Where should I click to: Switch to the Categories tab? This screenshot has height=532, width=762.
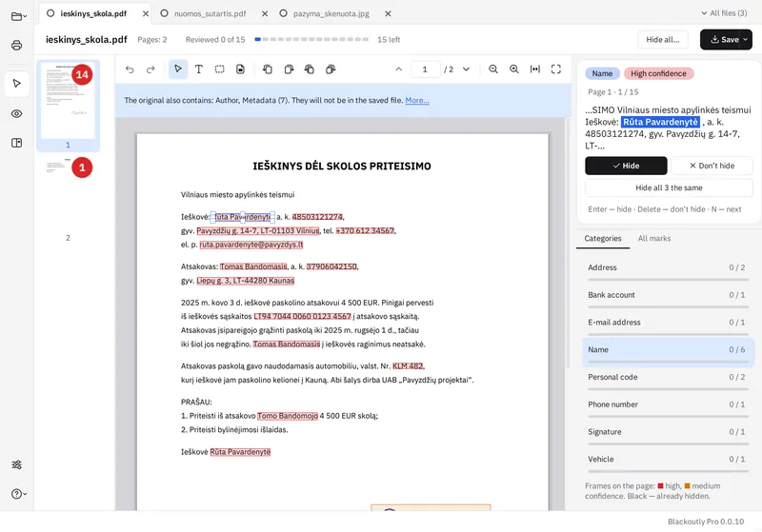603,238
